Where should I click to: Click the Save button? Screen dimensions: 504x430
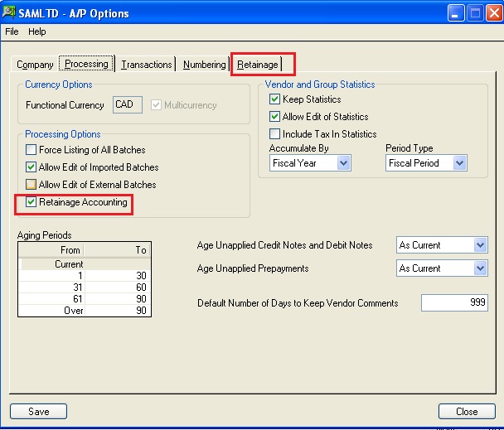coord(39,412)
